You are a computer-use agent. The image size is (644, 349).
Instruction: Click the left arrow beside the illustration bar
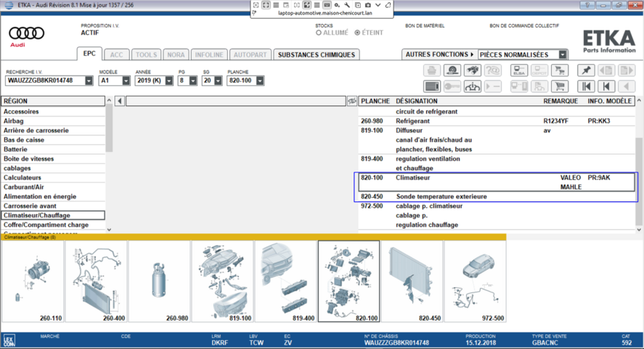tap(120, 101)
